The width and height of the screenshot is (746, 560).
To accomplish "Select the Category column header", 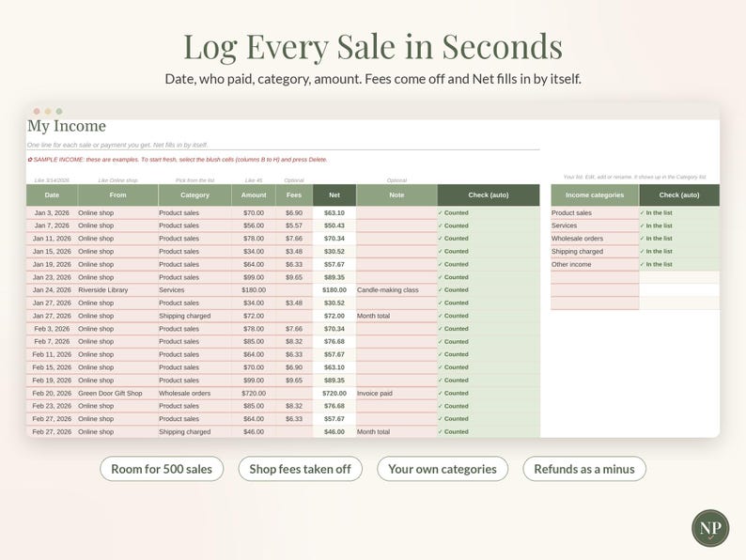I will click(x=194, y=195).
